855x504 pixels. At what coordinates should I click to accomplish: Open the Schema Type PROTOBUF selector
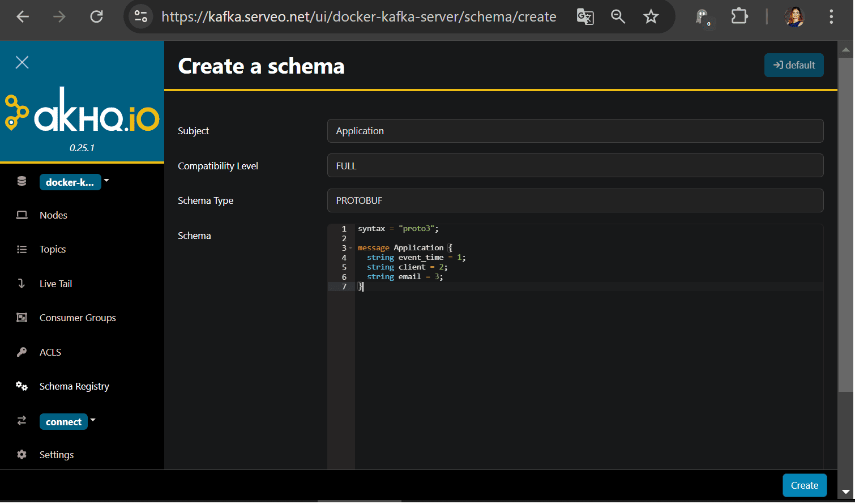click(x=575, y=200)
